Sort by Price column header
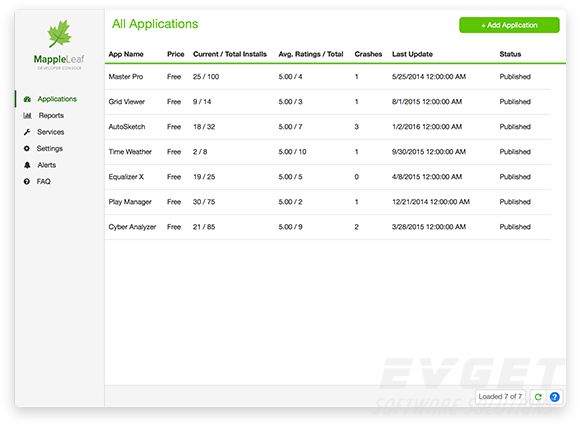 (x=176, y=54)
